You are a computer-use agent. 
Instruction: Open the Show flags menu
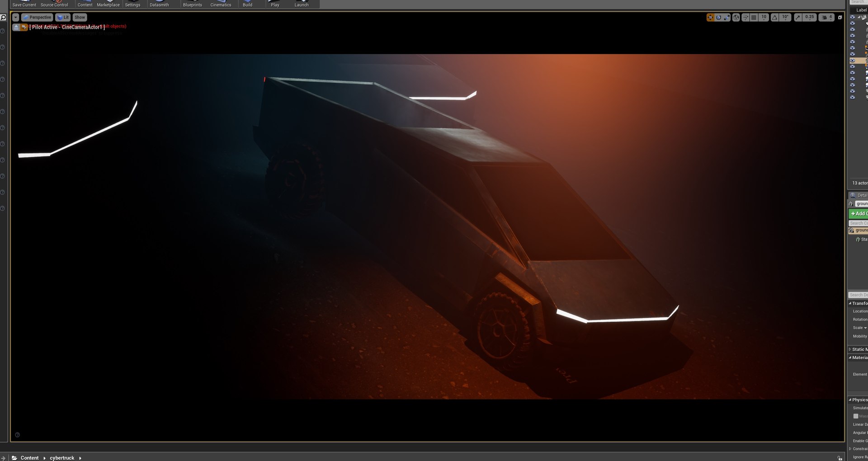(x=80, y=18)
